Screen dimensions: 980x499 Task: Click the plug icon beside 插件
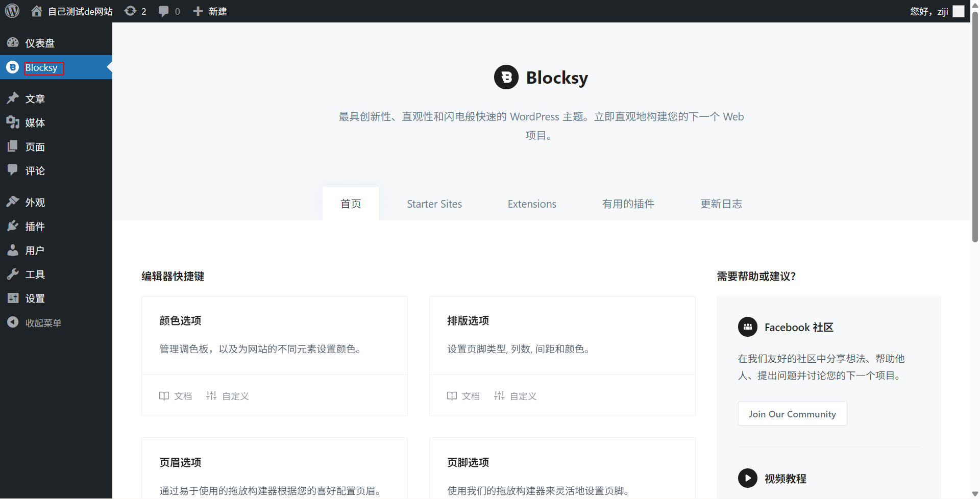13,226
